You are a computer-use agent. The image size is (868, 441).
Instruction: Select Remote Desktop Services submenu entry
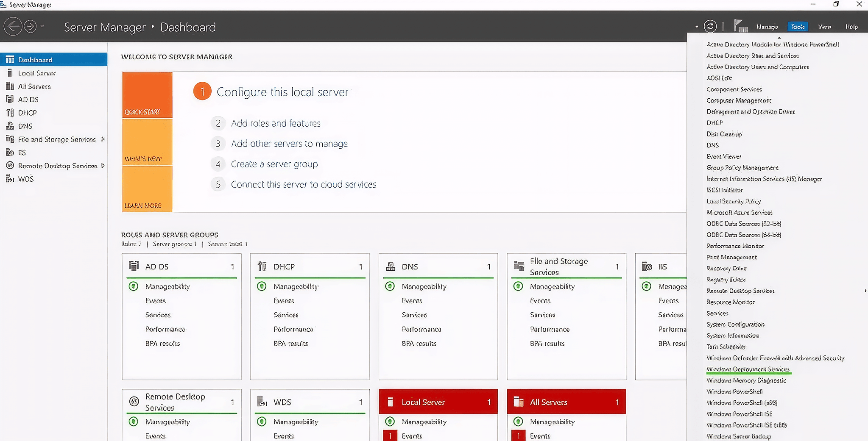click(x=740, y=291)
